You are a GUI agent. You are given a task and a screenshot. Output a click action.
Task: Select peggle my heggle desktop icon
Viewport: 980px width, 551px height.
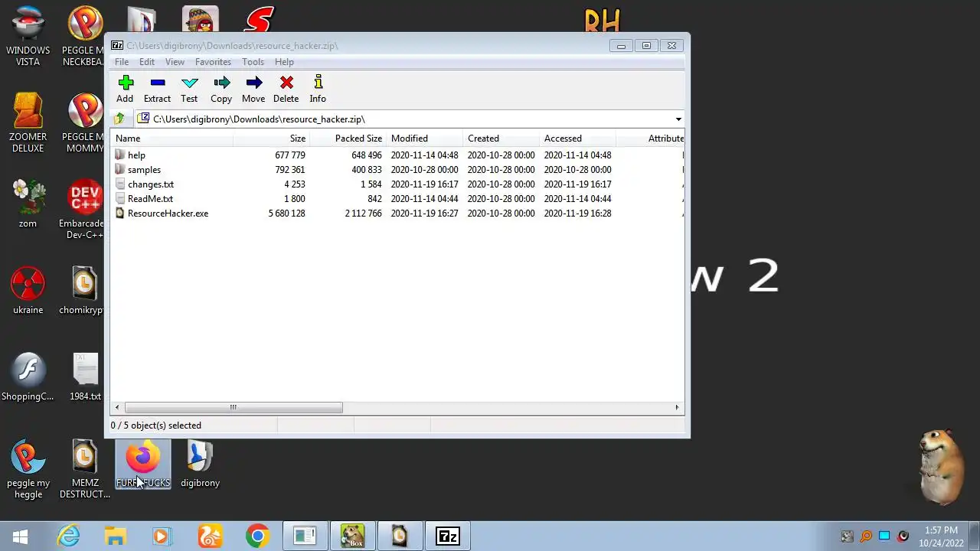28,469
